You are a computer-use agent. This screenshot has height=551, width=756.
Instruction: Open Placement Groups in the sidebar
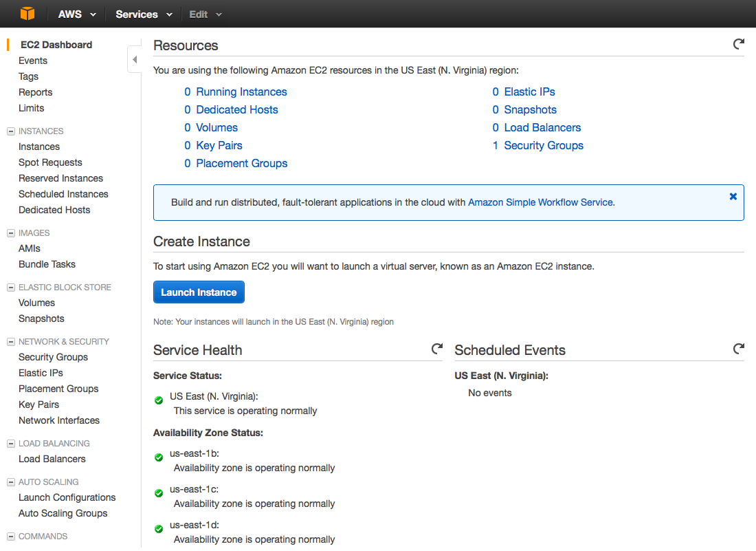tap(58, 389)
